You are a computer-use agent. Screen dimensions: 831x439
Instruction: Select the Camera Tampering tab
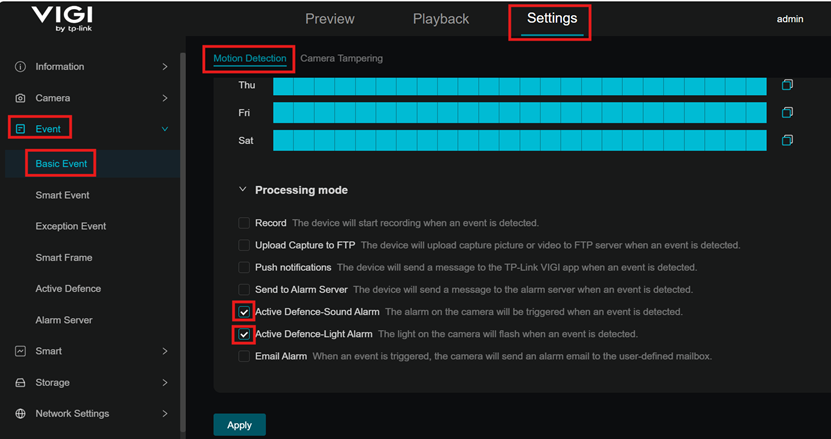coord(341,58)
